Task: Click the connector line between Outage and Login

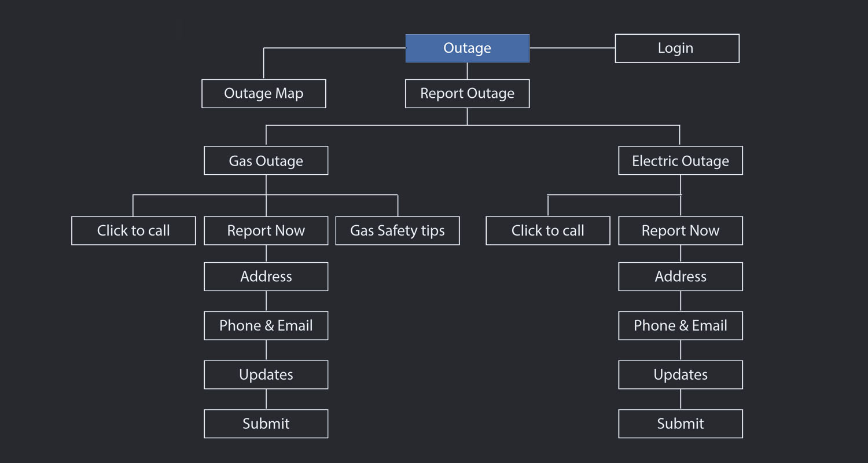Action: tap(572, 48)
